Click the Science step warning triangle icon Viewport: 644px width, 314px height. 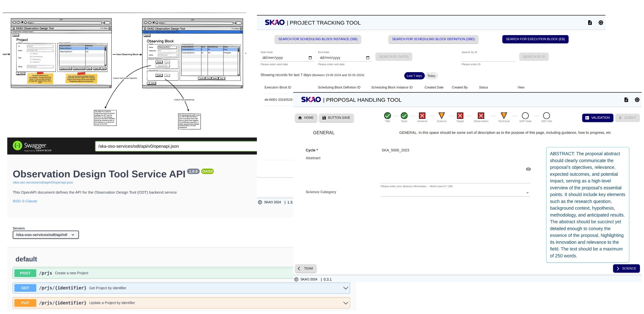tap(442, 115)
